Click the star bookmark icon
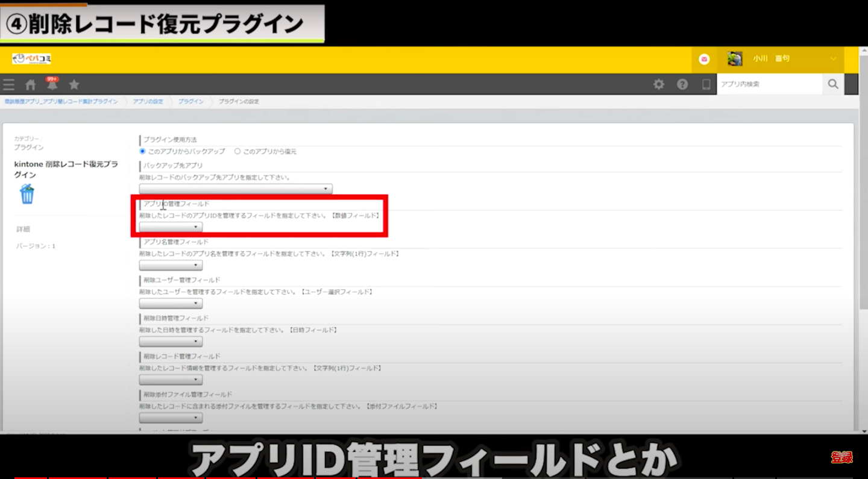This screenshot has width=868, height=479. tap(74, 85)
